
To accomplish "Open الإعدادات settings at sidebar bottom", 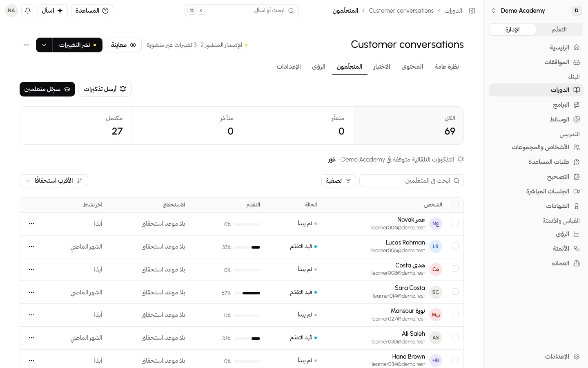I will (536, 357).
